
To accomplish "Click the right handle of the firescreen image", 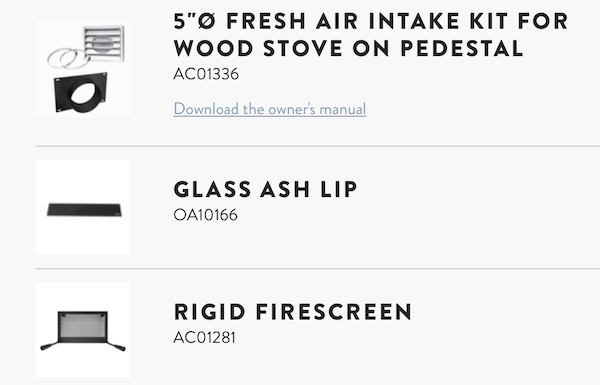I will [116, 346].
